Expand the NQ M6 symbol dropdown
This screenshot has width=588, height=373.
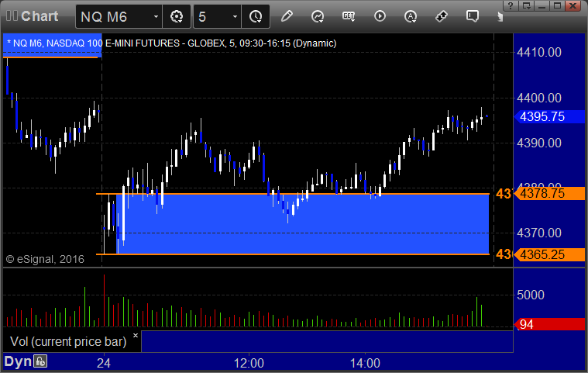[156, 16]
